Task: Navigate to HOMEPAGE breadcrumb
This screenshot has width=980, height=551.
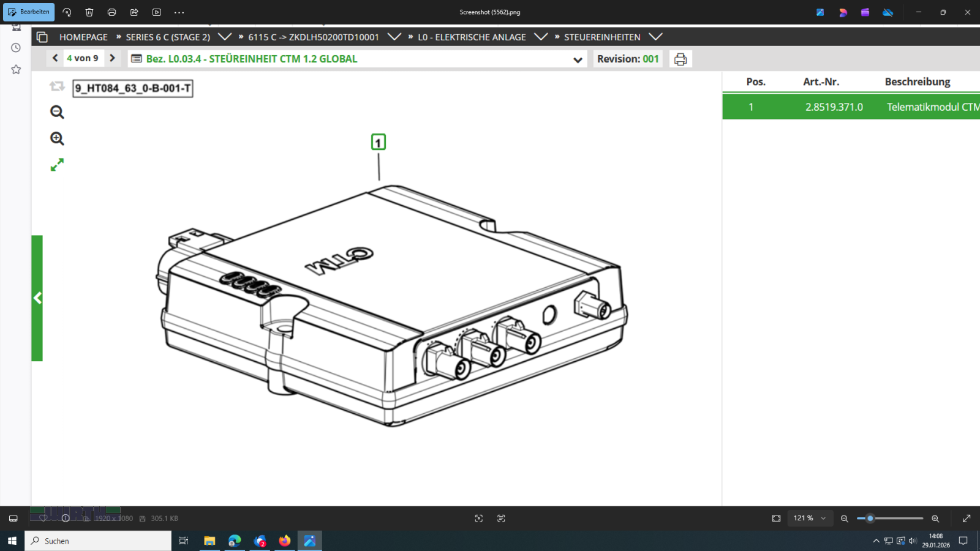Action: pyautogui.click(x=83, y=37)
